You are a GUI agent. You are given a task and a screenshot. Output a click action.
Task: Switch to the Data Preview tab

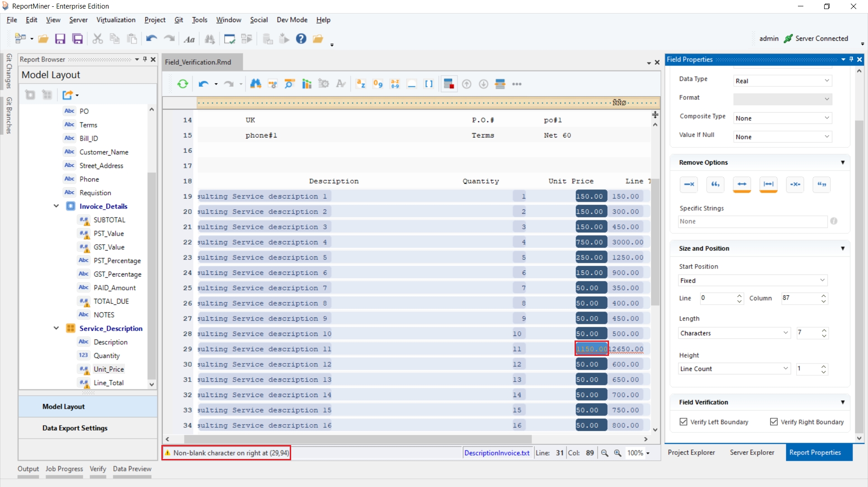[x=132, y=469]
